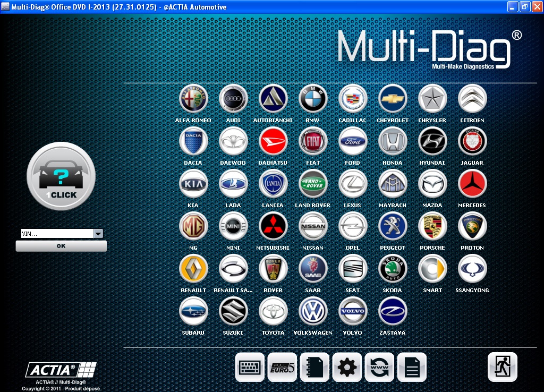This screenshot has width=544, height=392.
Task: Select the MG octagon logo
Action: coord(193,226)
